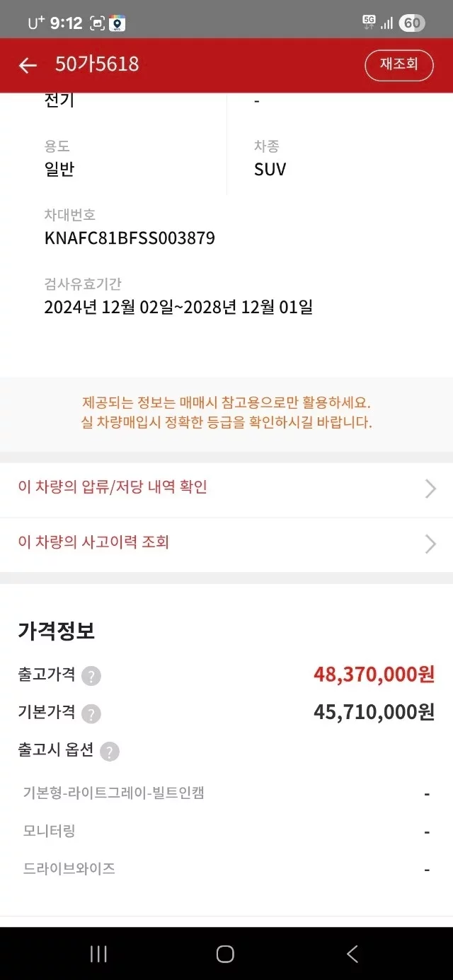This screenshot has height=980, width=453.
Task: Select the VIN KNAFC81BFSS003879 text
Action: point(130,238)
